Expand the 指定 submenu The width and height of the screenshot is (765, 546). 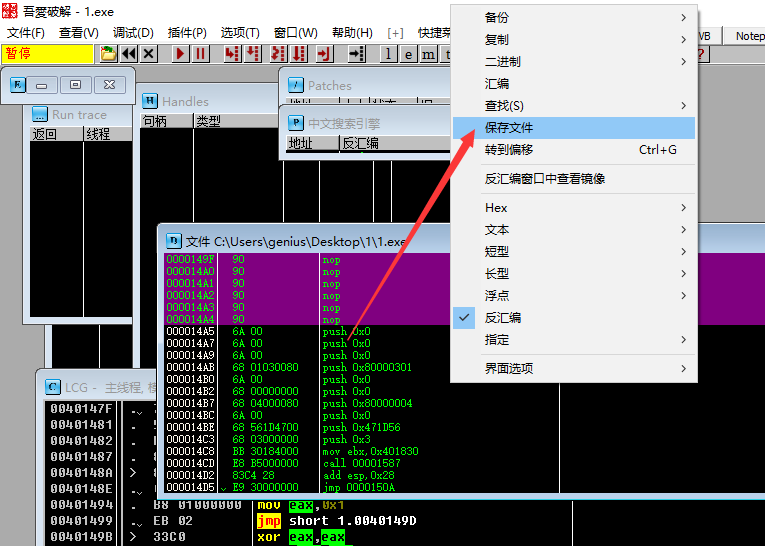click(574, 340)
